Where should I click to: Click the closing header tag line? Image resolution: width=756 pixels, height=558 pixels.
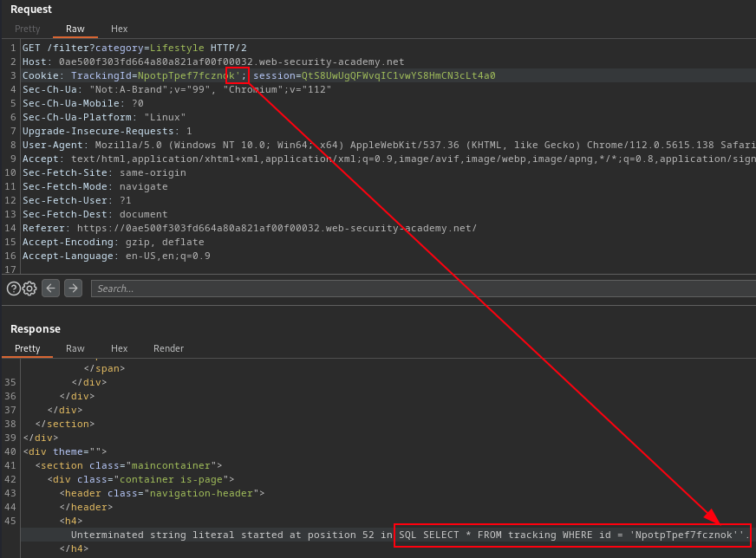86,508
